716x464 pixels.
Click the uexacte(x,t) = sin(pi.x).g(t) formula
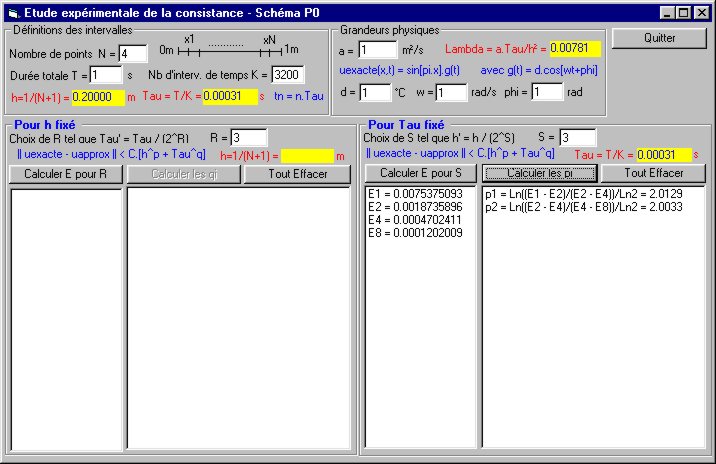click(x=400, y=71)
